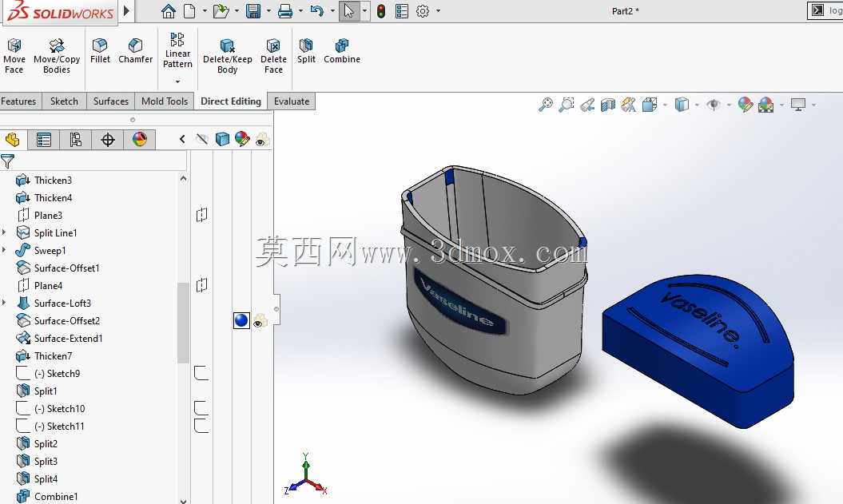The width and height of the screenshot is (843, 504).
Task: Click the Open file icon
Action: [221, 10]
